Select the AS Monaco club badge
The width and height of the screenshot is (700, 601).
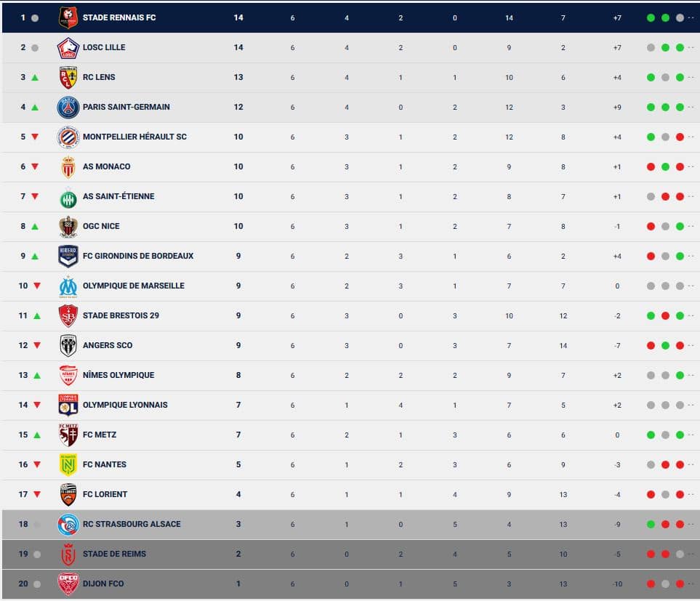coord(68,167)
